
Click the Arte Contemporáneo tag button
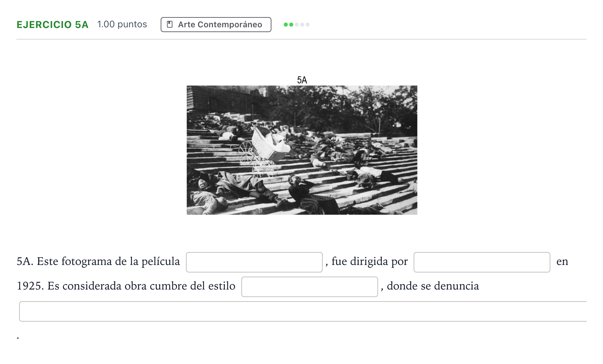216,25
